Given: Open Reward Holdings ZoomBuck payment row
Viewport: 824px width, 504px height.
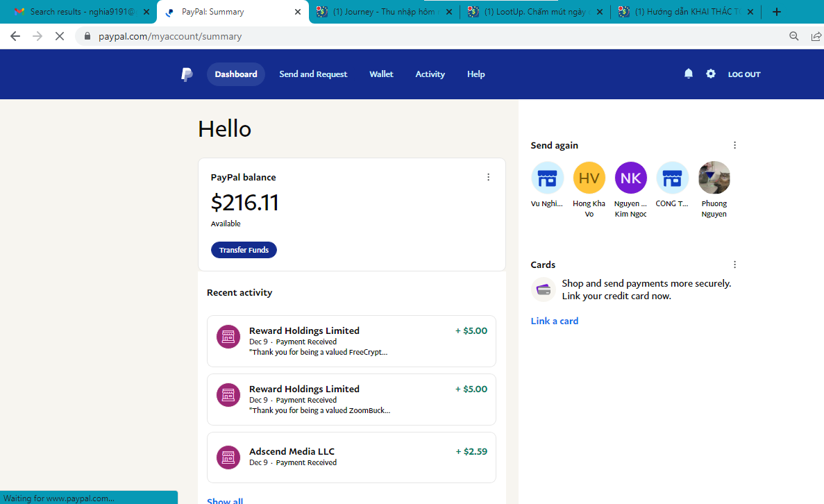Looking at the screenshot, I should [x=351, y=399].
